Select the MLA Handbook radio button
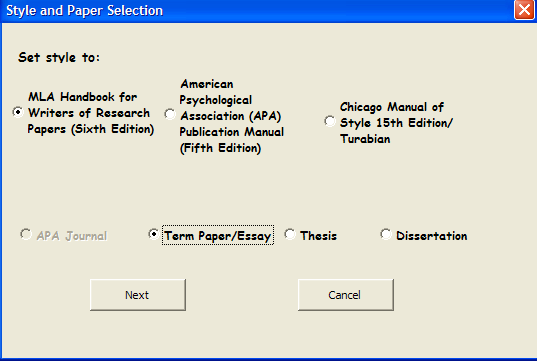Screen dimensions: 537x361 [18, 112]
